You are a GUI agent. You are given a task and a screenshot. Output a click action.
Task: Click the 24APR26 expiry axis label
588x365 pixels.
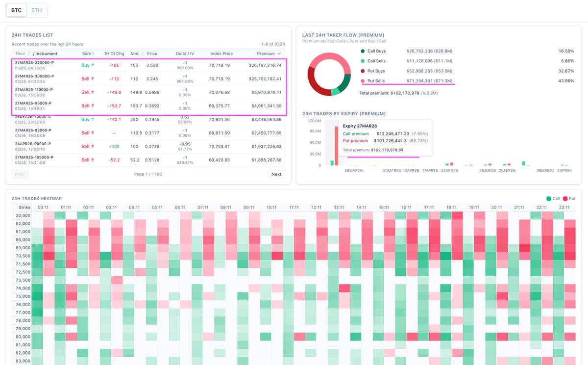pos(449,170)
